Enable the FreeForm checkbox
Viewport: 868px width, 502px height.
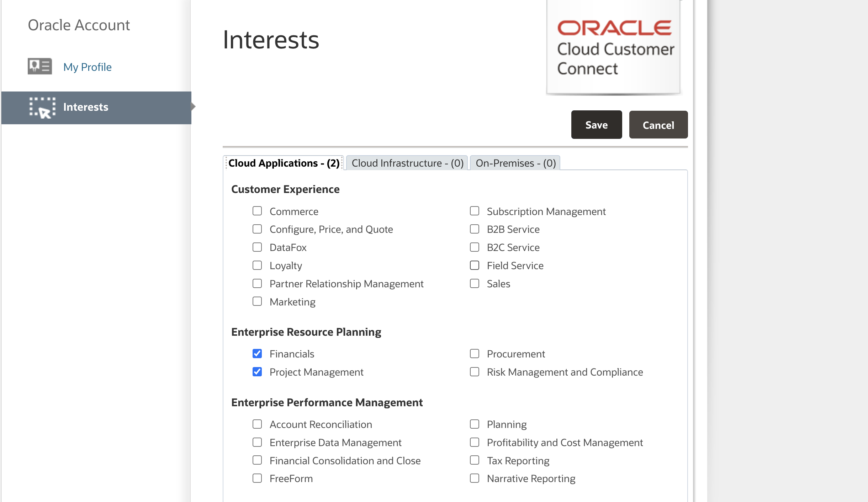click(257, 478)
